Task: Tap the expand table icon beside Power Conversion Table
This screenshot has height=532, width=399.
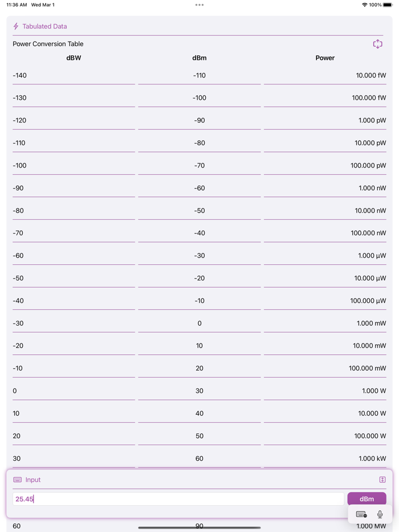Action: [x=377, y=44]
